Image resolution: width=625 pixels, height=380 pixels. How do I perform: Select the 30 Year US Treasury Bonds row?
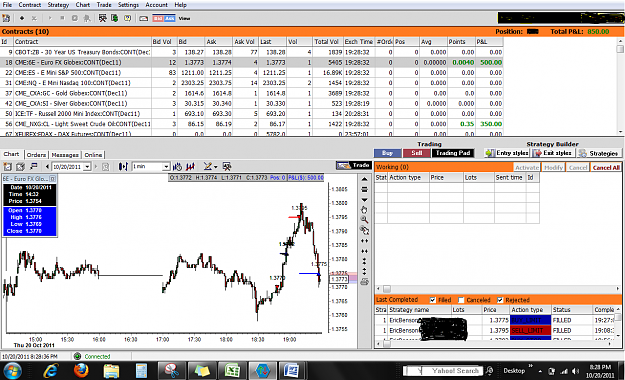point(252,52)
